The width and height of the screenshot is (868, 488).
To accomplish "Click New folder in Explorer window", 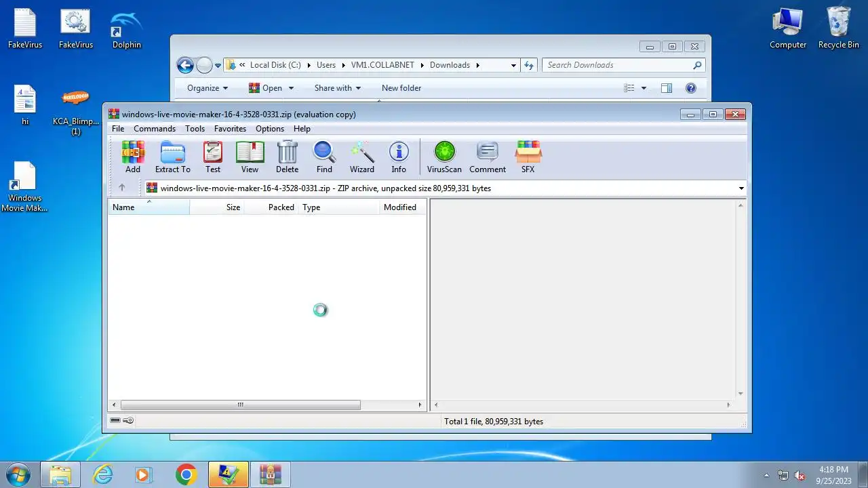I will (x=401, y=88).
